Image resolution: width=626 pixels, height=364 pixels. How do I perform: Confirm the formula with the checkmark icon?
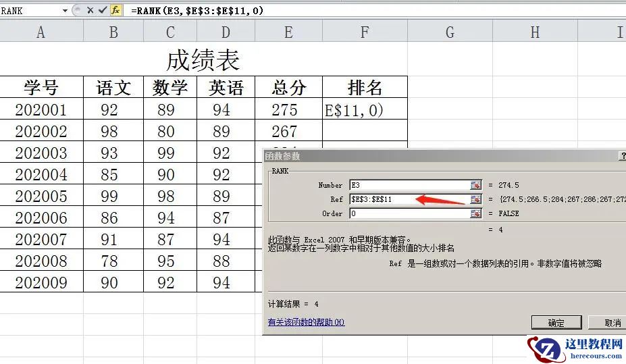click(x=102, y=10)
